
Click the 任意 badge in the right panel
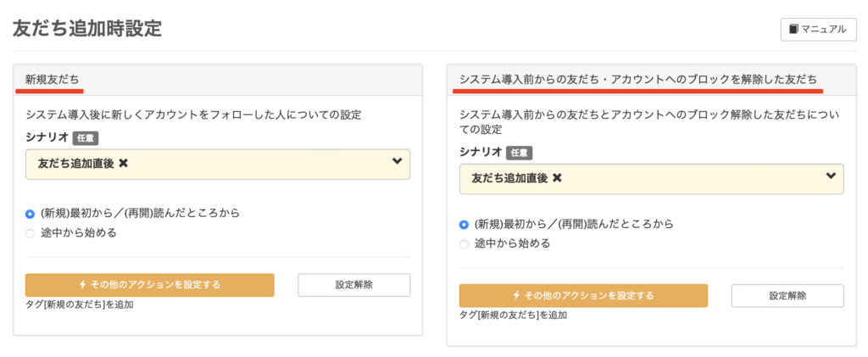pos(519,153)
